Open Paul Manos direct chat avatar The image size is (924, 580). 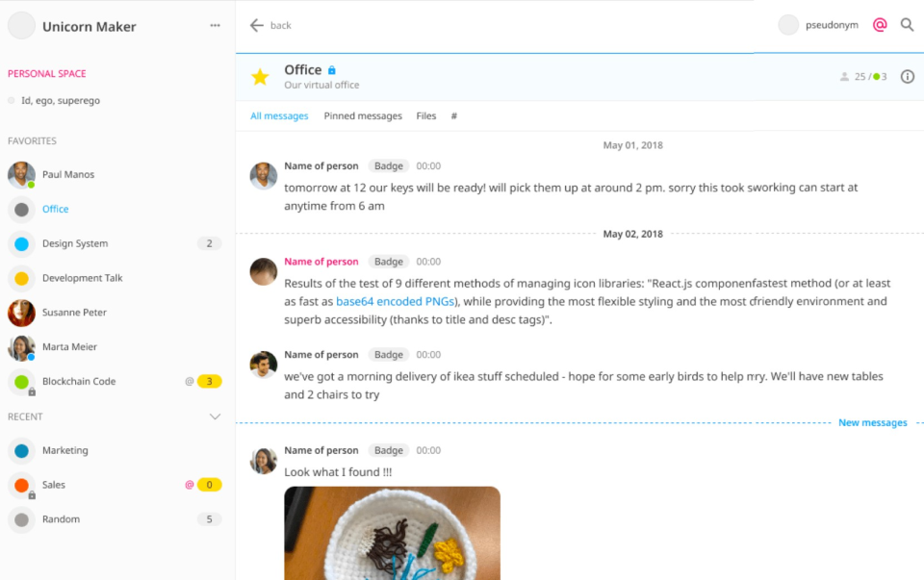click(x=21, y=174)
